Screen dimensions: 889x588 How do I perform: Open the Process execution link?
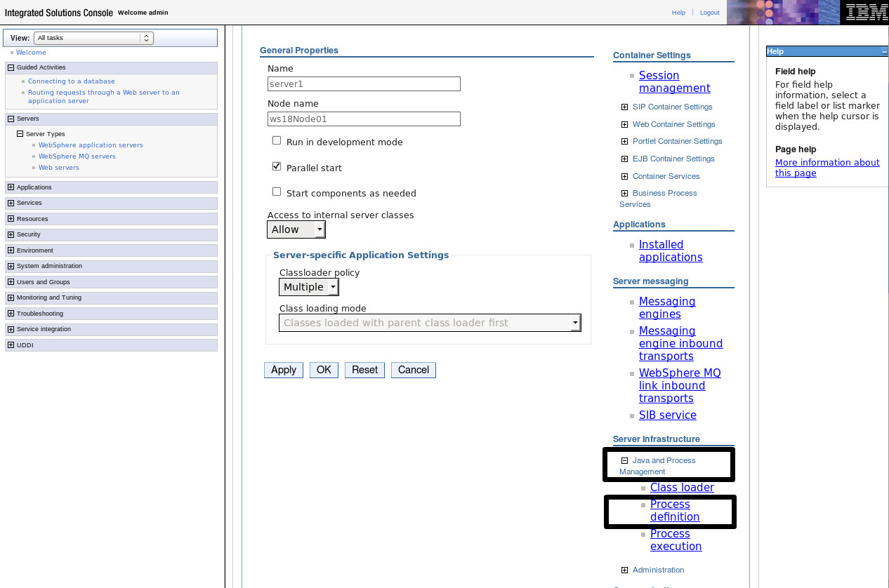click(676, 540)
